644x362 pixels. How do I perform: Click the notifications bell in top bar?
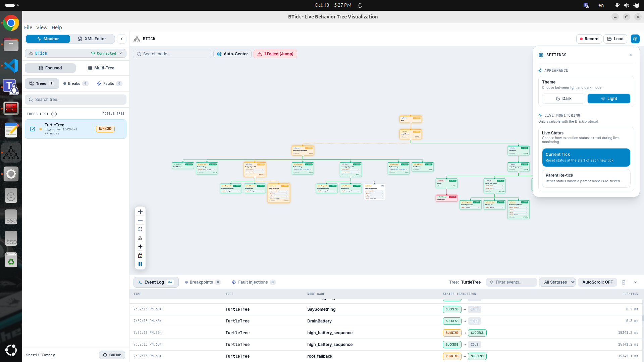pos(360,5)
